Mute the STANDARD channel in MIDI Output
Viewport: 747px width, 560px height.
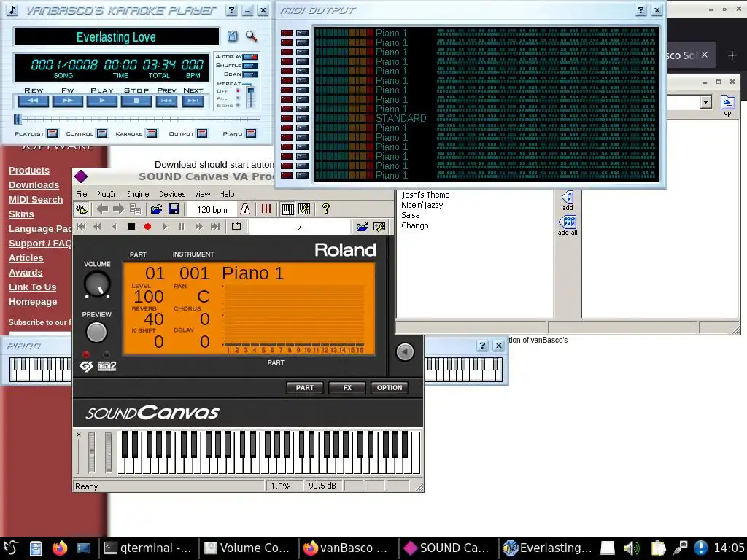(287, 118)
